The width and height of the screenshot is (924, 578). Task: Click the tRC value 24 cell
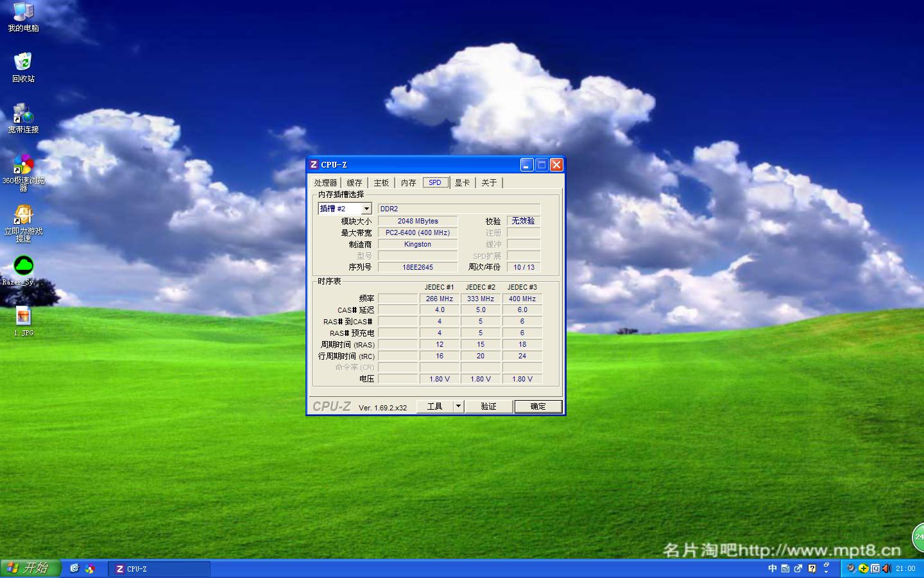click(x=522, y=356)
